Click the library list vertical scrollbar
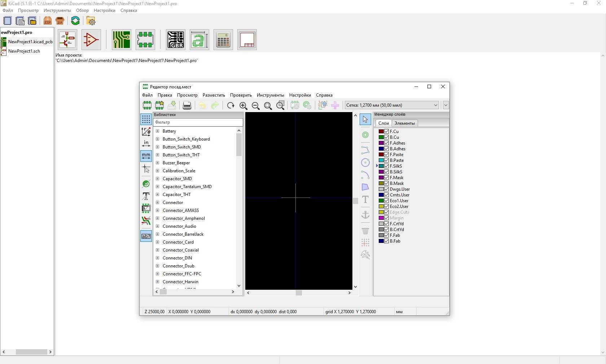This screenshot has height=364, width=606. tap(239, 145)
